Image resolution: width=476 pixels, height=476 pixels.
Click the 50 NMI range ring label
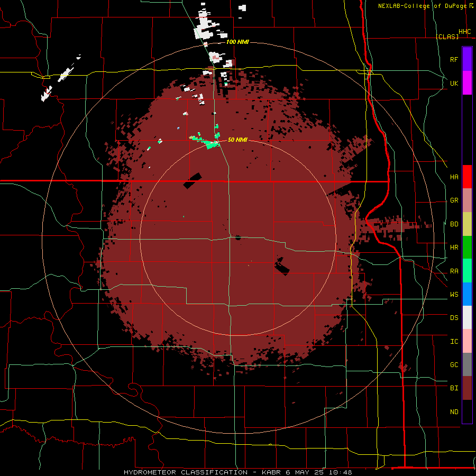(x=237, y=140)
